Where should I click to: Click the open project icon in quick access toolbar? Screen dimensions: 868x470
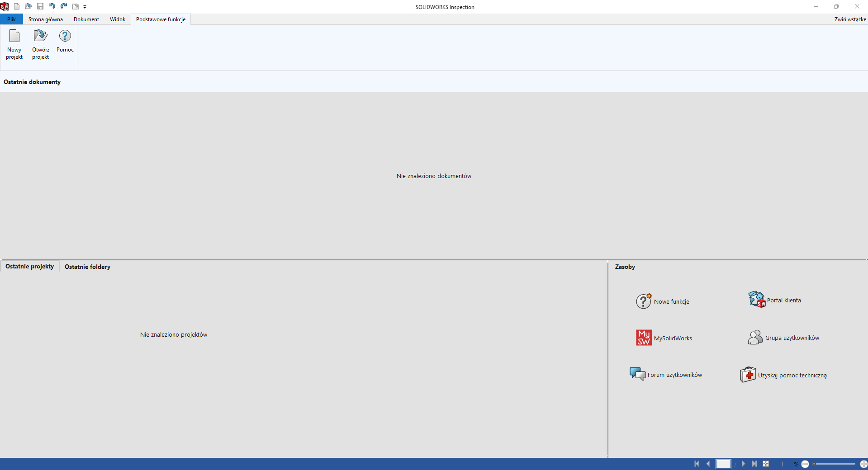[28, 7]
